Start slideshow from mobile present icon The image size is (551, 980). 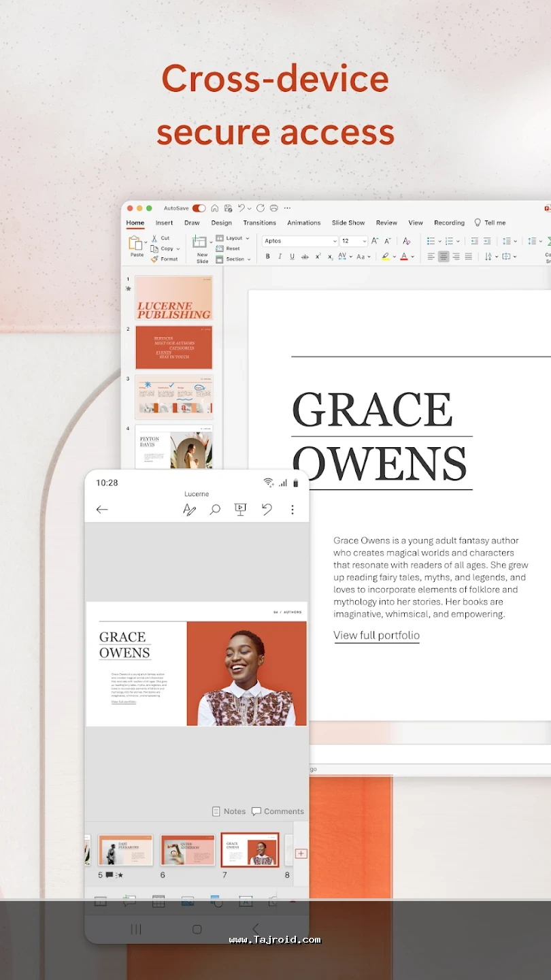click(240, 509)
